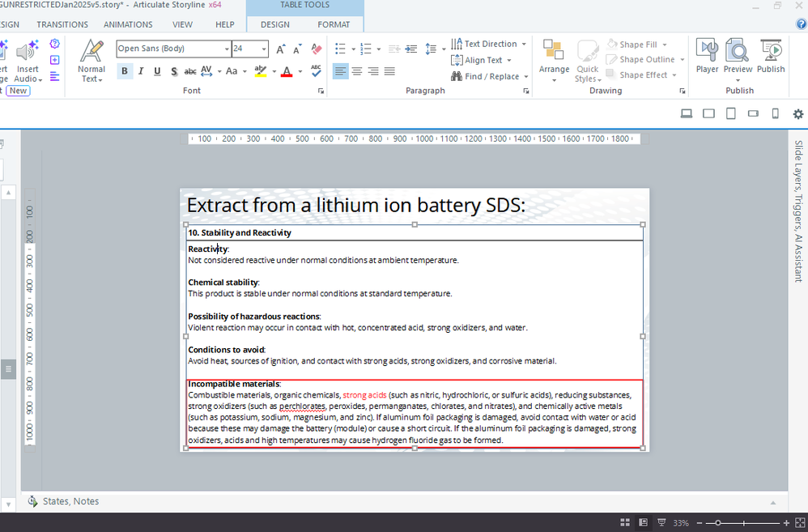Open the font name dropdown

click(226, 49)
